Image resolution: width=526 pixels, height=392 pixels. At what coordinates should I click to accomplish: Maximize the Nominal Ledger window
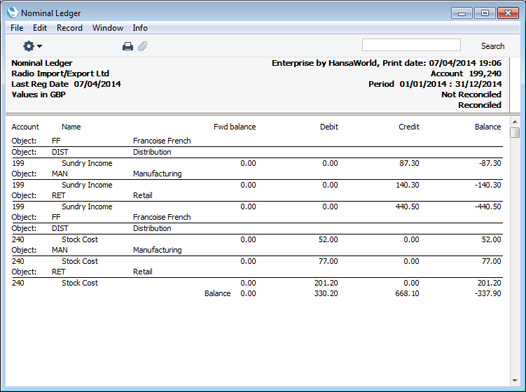tap(485, 13)
